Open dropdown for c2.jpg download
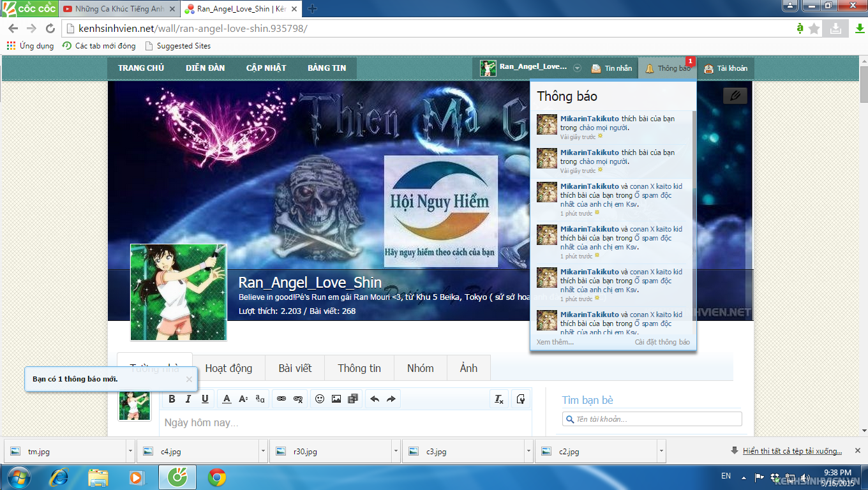This screenshot has width=868, height=490. point(661,451)
